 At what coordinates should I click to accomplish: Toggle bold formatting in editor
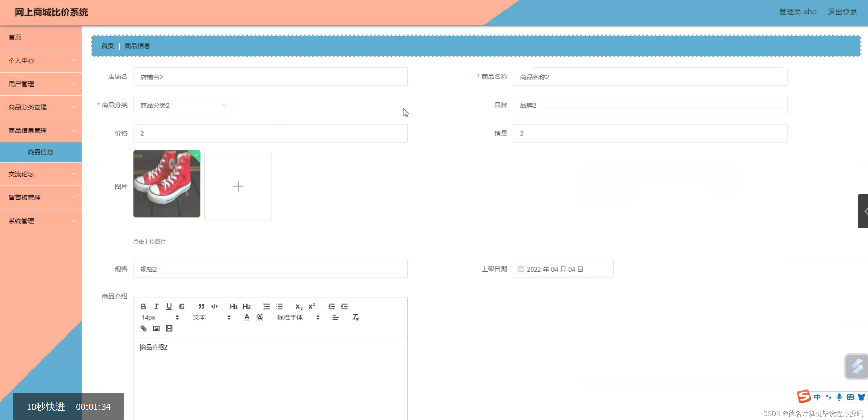pos(143,306)
